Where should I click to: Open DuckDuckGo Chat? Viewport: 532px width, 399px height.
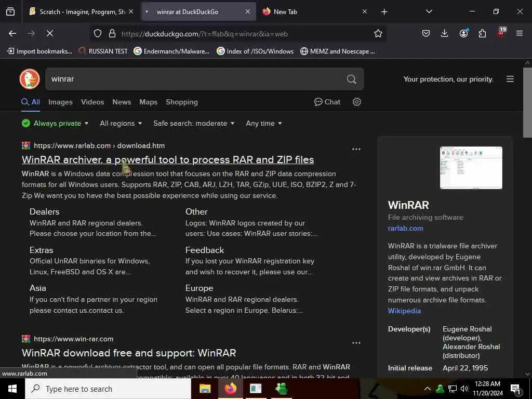tap(327, 102)
